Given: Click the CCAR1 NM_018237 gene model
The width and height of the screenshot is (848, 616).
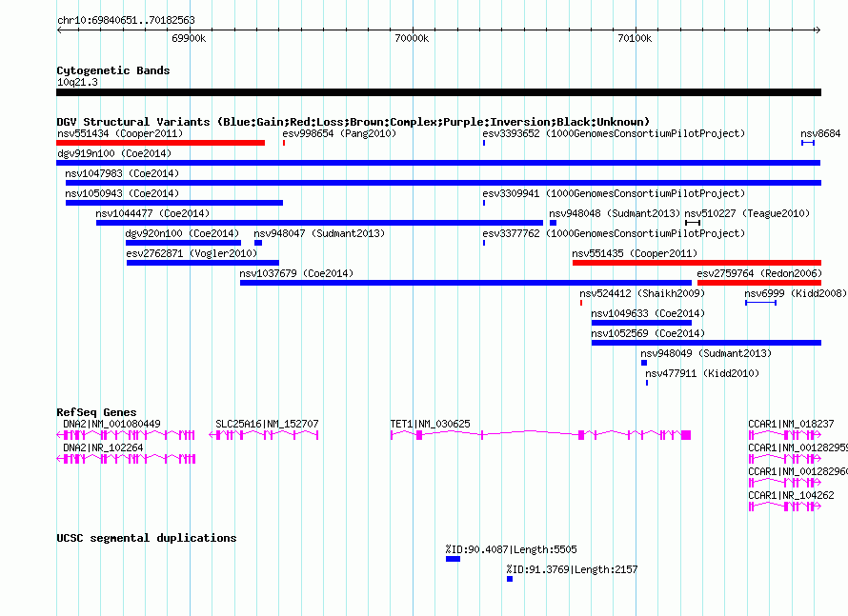Looking at the screenshot, I should pyautogui.click(x=785, y=435).
